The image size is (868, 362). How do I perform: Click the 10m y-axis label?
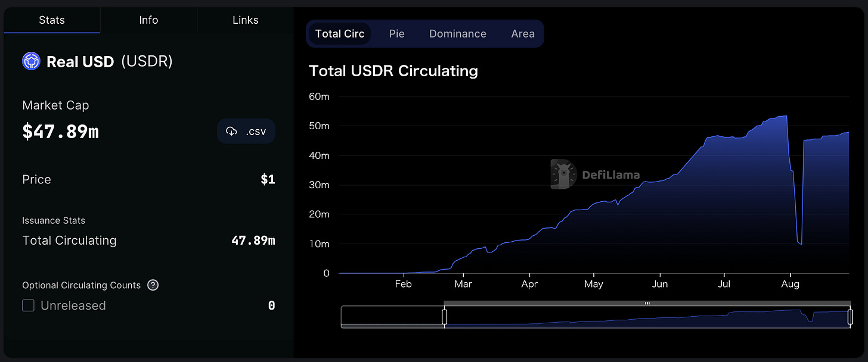coord(319,244)
